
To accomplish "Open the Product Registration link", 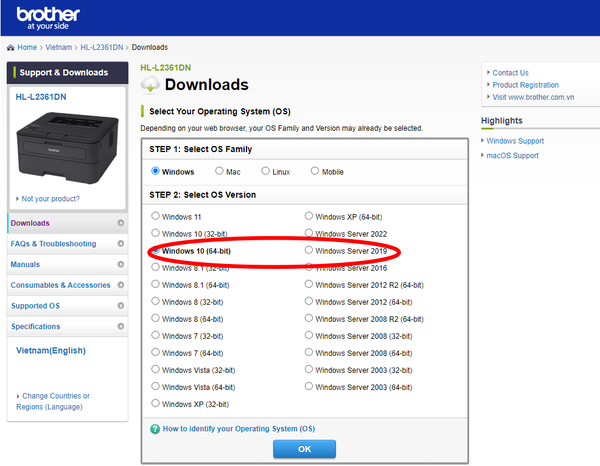I will 525,85.
